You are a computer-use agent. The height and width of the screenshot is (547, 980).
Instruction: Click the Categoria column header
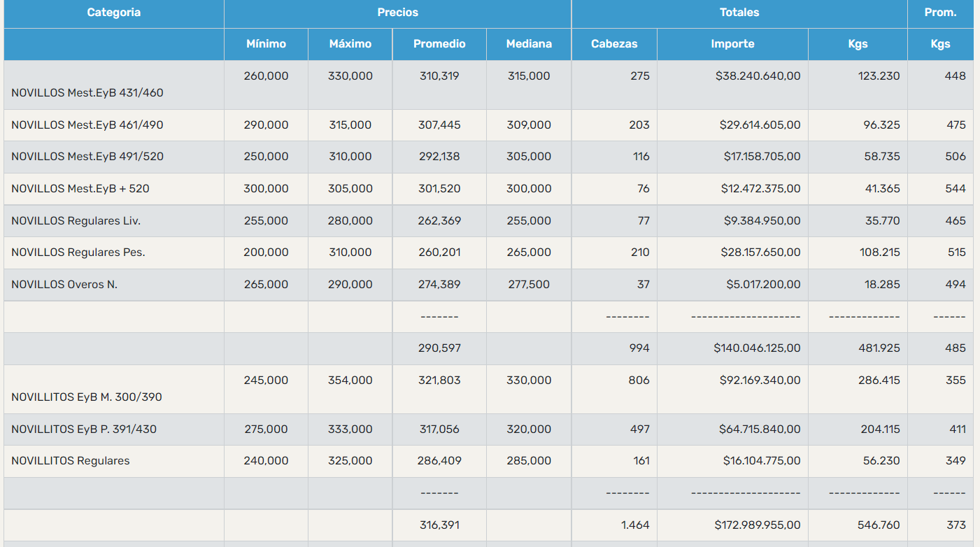(113, 13)
